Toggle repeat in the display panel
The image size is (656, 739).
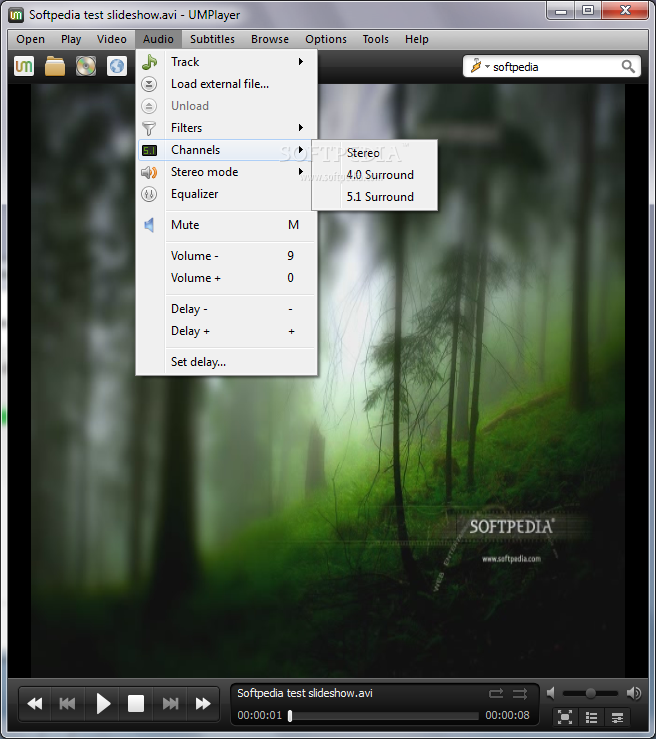[496, 693]
